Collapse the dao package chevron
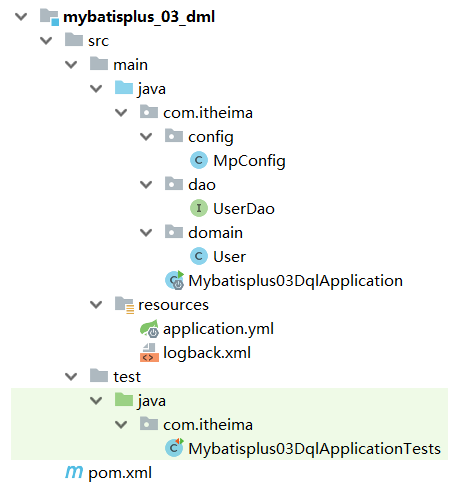This screenshot has width=451, height=485. point(146,184)
